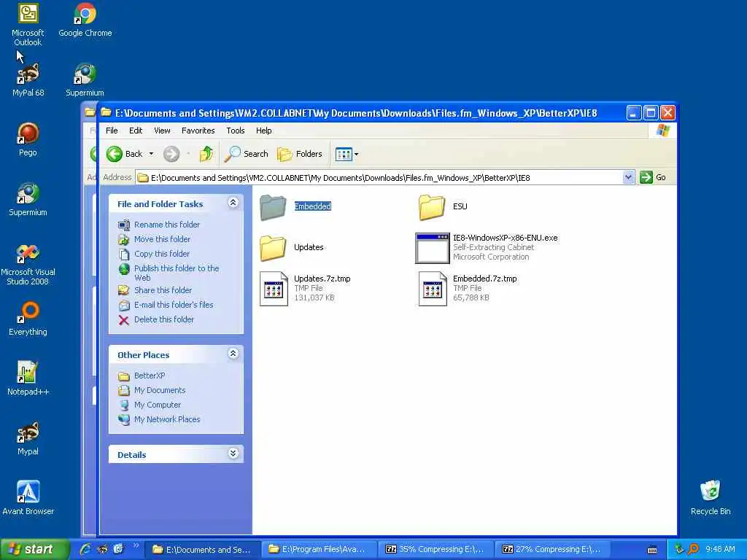Launch Microsoft Visual Studio 2008 shortcut

click(x=28, y=264)
